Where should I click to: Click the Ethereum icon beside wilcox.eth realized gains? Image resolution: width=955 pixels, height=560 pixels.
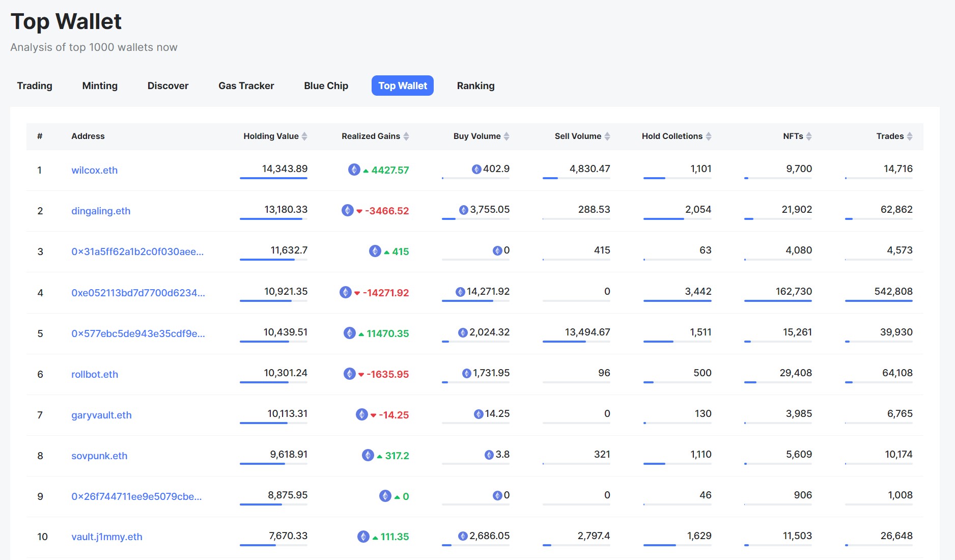point(354,170)
